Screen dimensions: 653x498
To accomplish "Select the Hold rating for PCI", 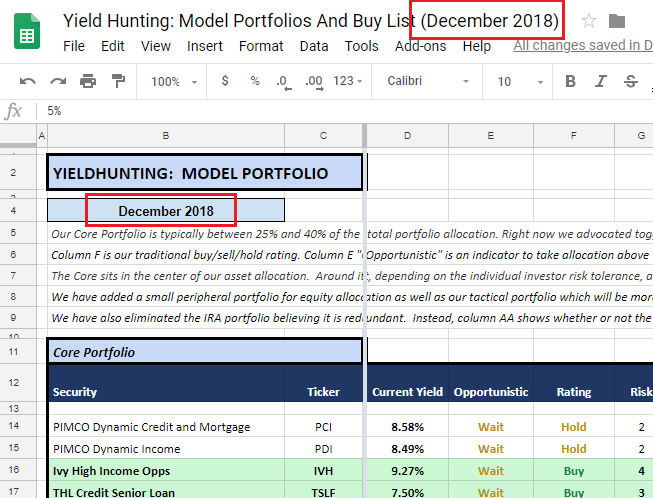I will (574, 426).
